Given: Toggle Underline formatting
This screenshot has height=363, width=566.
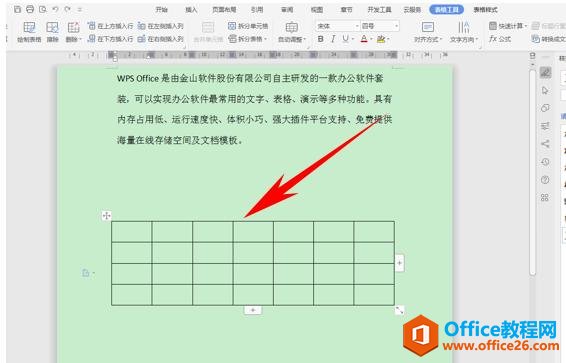Looking at the screenshot, I should [345, 39].
